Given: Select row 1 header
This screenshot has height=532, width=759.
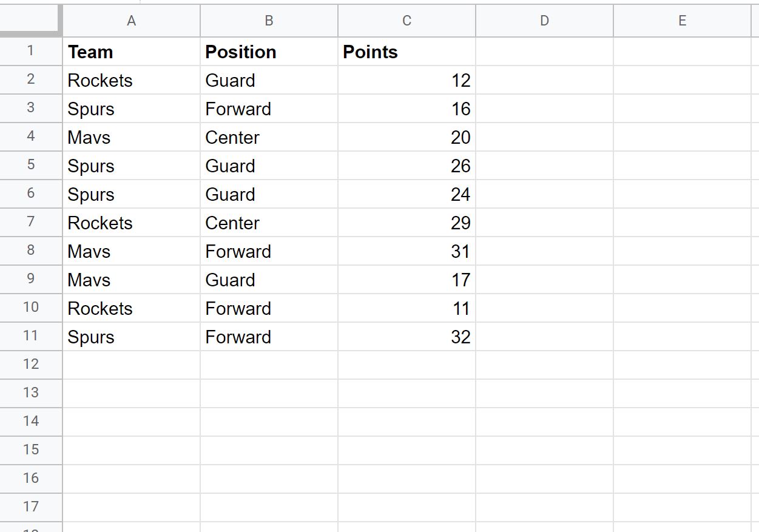Looking at the screenshot, I should [31, 52].
